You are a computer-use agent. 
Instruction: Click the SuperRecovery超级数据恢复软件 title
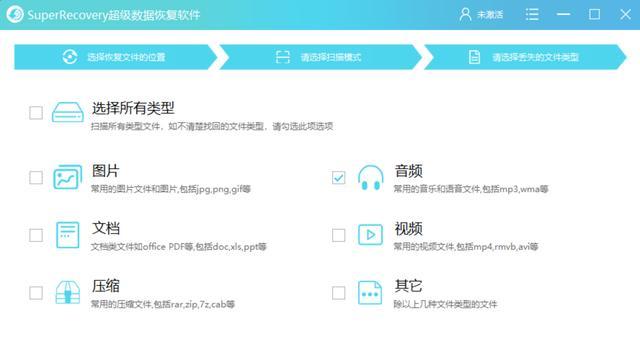click(114, 15)
